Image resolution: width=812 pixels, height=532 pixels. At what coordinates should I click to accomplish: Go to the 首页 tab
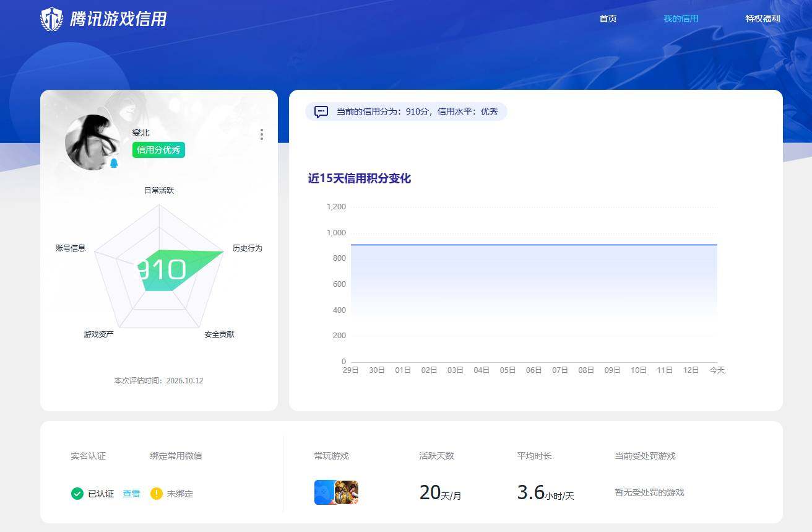pyautogui.click(x=608, y=19)
